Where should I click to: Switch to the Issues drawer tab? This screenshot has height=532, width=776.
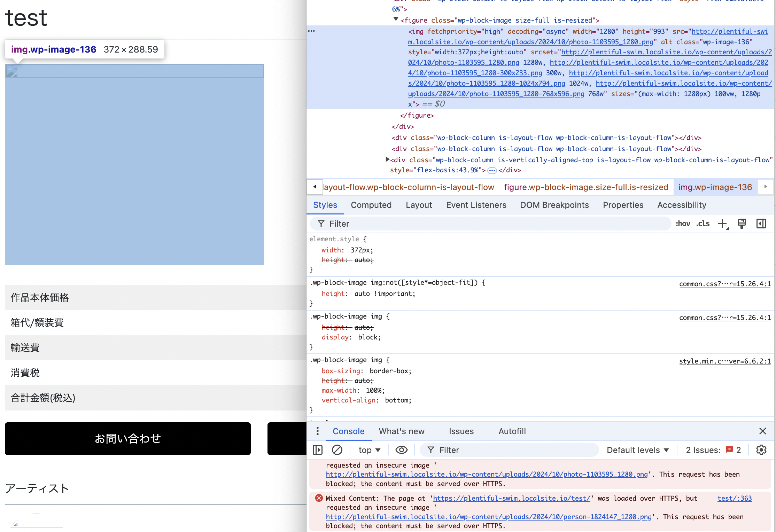tap(461, 431)
